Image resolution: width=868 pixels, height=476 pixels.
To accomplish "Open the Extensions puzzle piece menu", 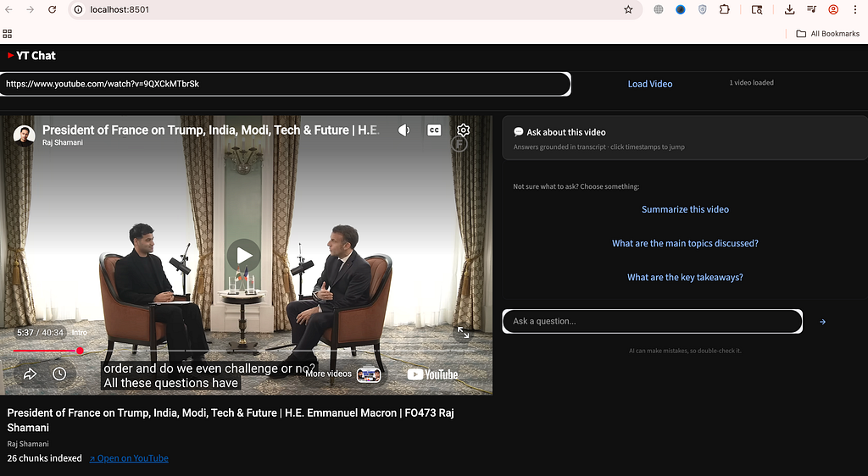I will (725, 9).
